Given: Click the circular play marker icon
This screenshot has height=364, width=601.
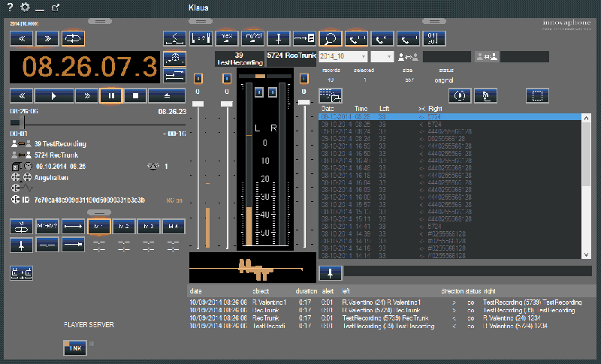Looking at the screenshot, I should [460, 95].
